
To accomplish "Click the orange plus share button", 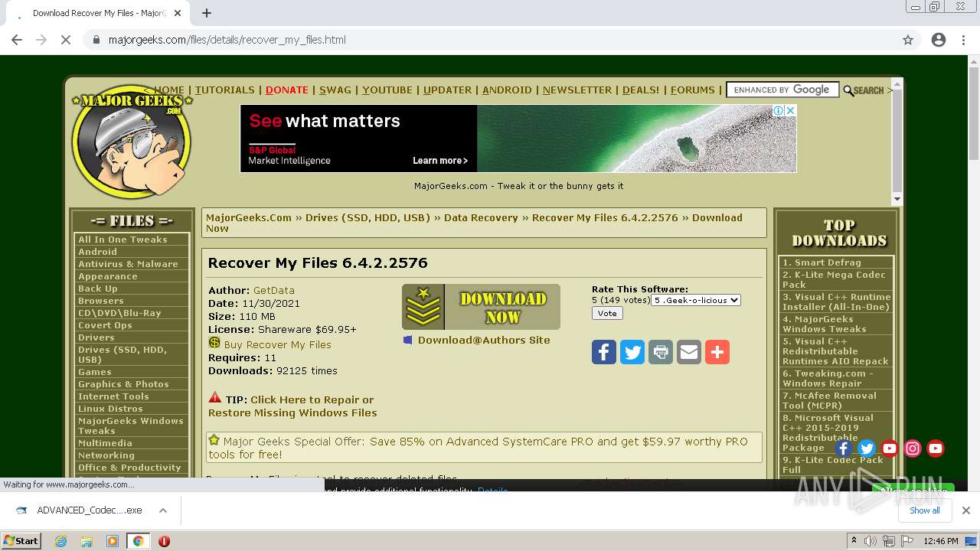I will (x=717, y=352).
